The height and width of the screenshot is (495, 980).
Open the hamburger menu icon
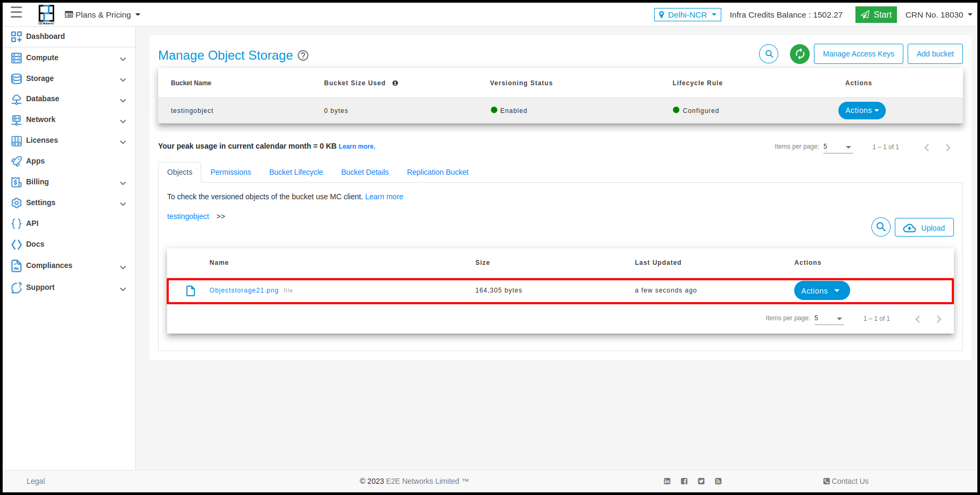click(x=17, y=13)
